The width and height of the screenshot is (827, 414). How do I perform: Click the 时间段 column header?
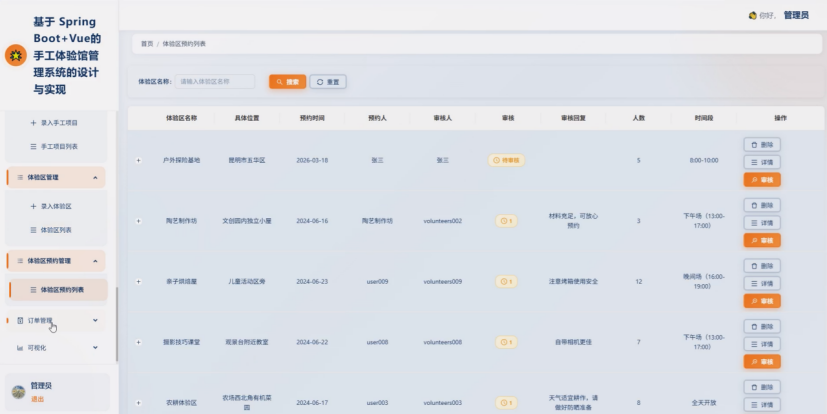704,118
